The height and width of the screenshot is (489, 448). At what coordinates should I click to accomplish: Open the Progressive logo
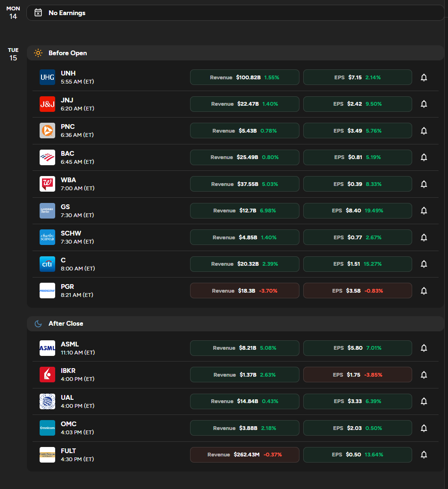pos(47,291)
